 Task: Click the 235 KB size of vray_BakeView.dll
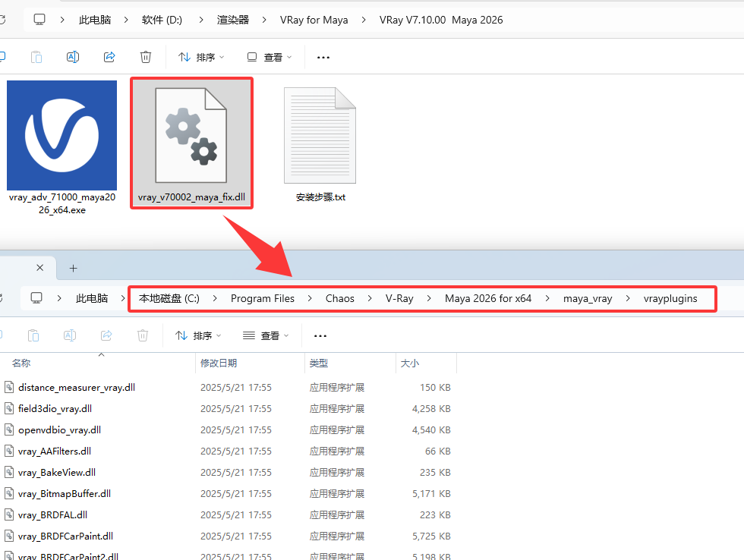(x=435, y=472)
